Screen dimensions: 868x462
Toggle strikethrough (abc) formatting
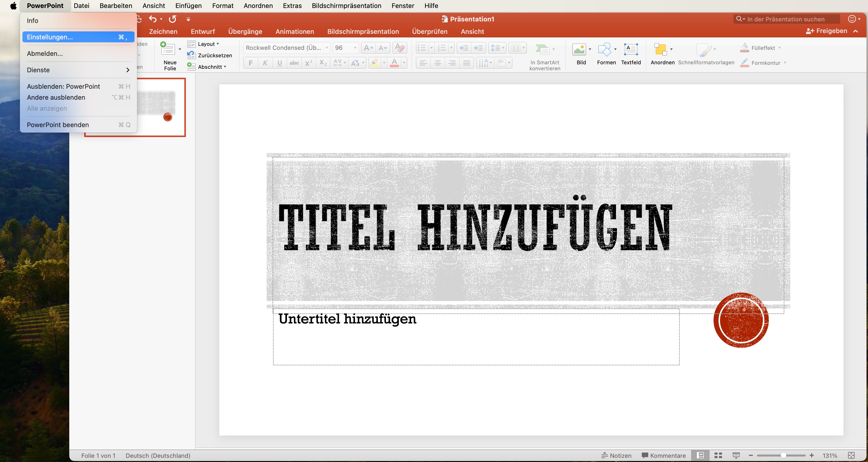click(x=294, y=63)
